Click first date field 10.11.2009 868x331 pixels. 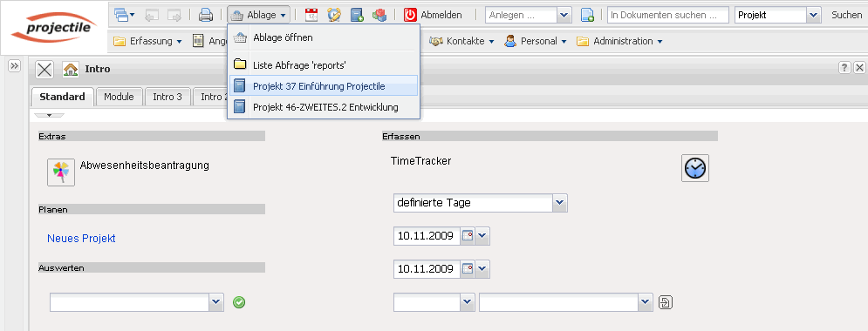tap(427, 236)
